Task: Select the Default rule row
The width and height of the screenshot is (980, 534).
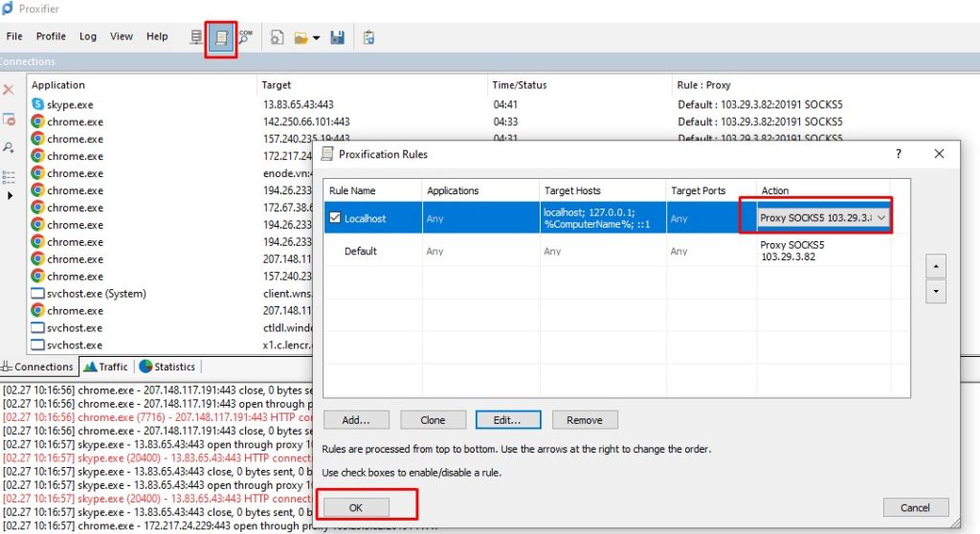Action: pyautogui.click(x=361, y=251)
